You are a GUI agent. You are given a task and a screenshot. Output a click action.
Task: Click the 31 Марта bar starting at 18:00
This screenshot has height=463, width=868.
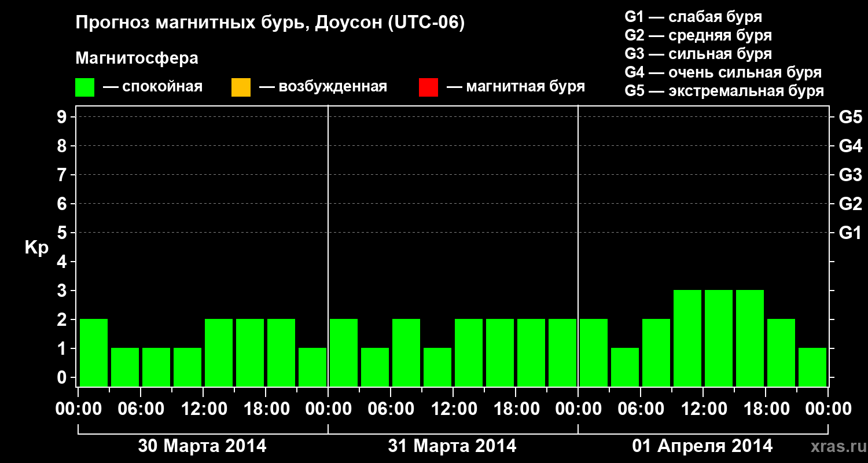coord(531,352)
